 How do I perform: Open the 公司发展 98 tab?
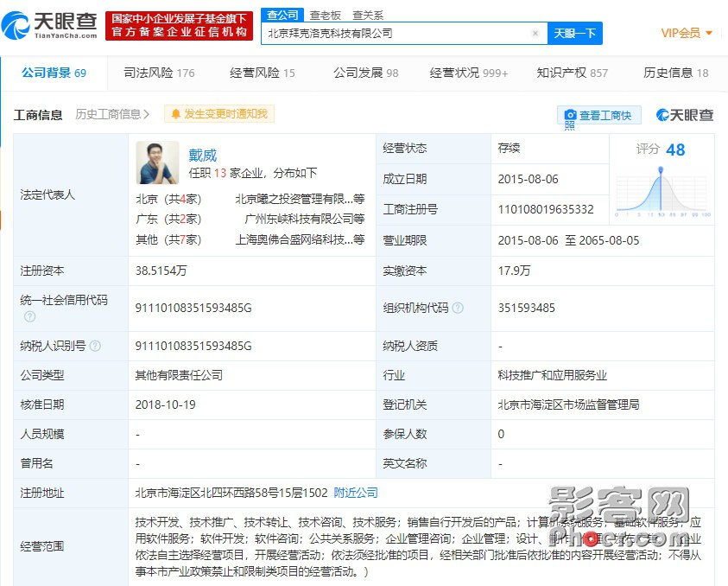(x=366, y=73)
